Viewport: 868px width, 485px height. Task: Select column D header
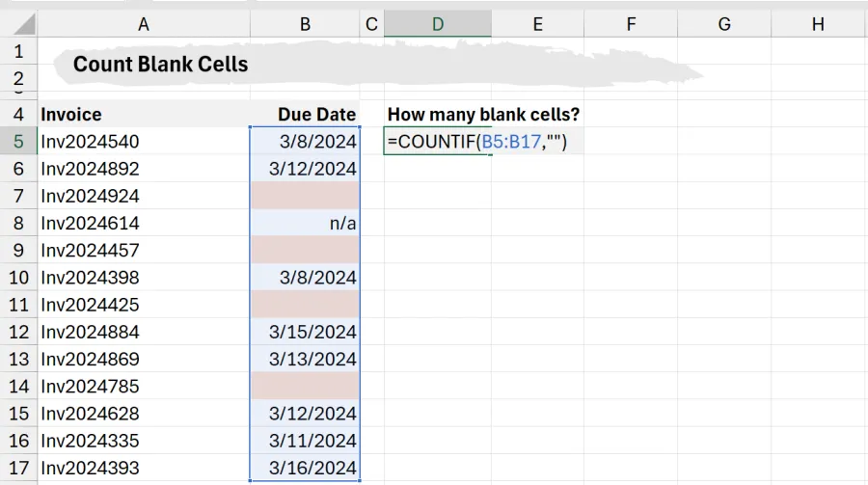(x=437, y=24)
